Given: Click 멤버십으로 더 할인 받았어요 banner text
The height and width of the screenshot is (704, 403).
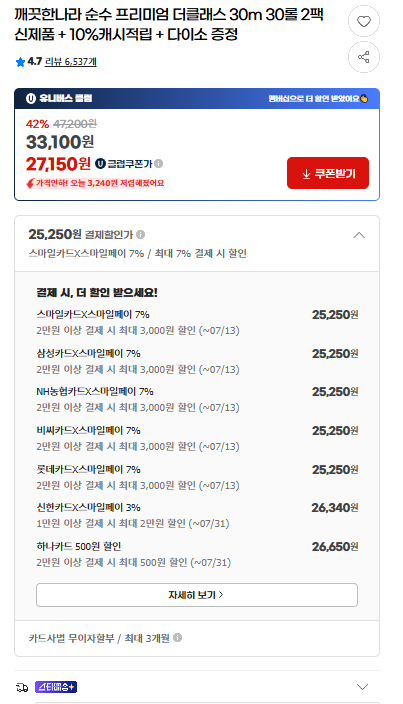Looking at the screenshot, I should (x=318, y=99).
